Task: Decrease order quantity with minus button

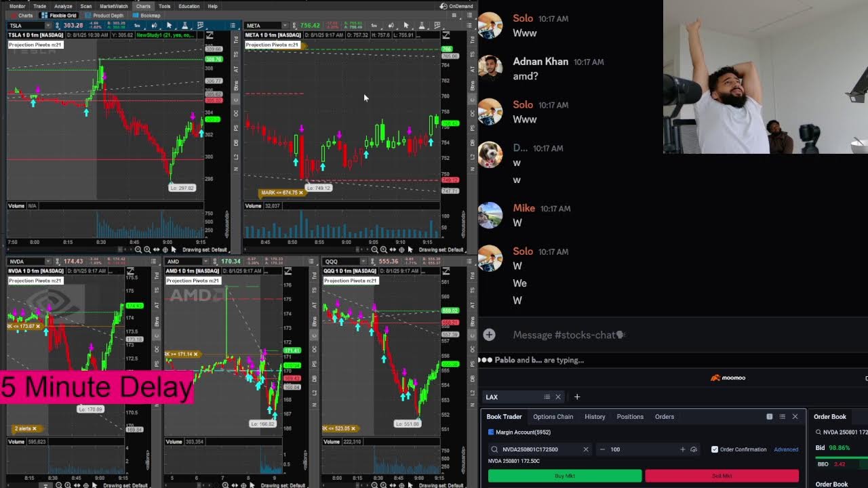Action: click(602, 449)
